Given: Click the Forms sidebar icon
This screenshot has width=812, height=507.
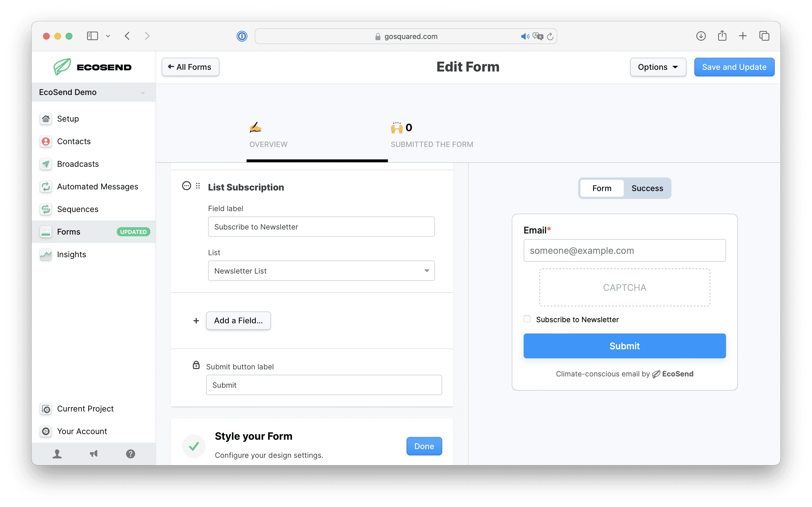Looking at the screenshot, I should [x=46, y=232].
